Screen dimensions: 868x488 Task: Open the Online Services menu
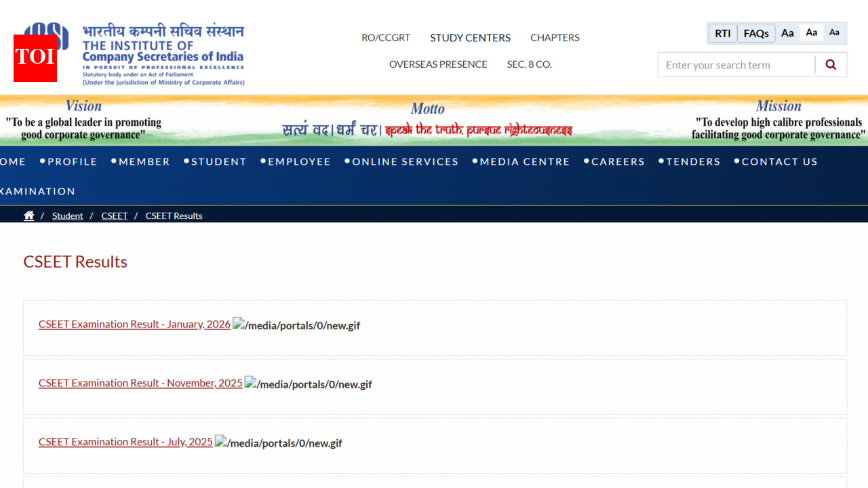(406, 161)
